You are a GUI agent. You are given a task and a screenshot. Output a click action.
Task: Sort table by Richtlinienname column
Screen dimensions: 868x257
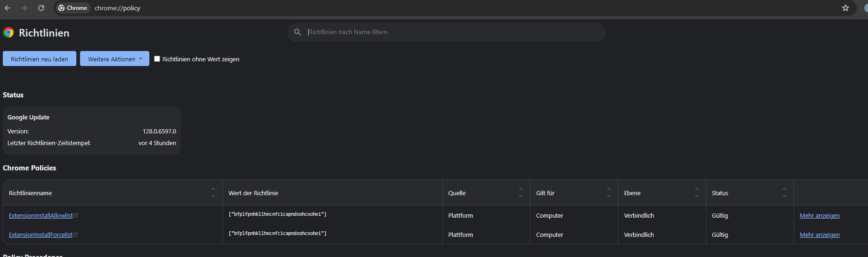point(213,192)
